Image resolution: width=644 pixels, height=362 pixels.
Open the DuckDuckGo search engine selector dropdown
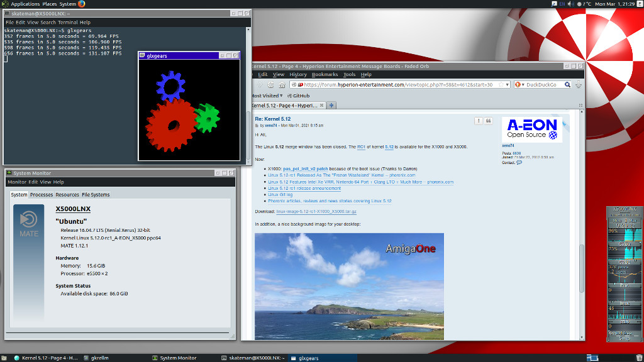519,85
